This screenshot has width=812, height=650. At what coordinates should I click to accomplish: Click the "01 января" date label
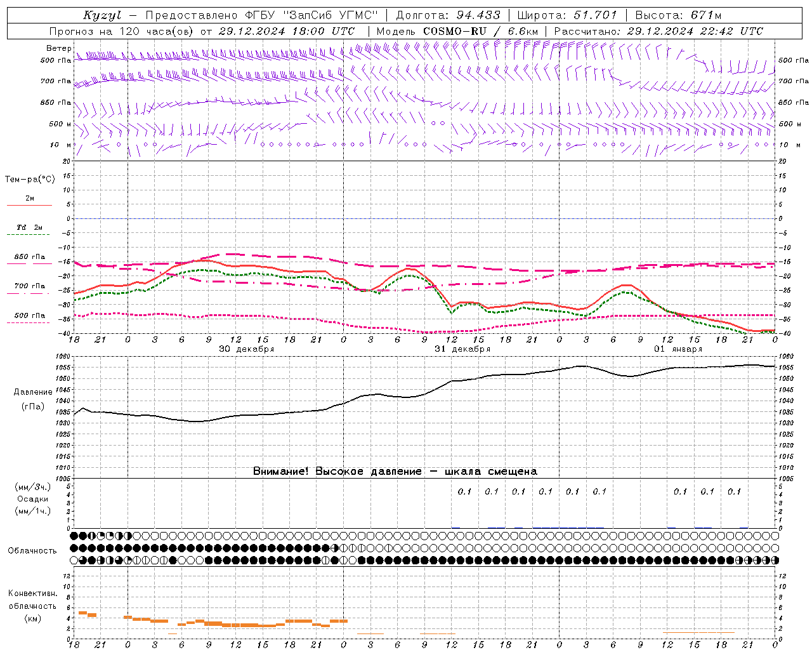[x=678, y=348]
